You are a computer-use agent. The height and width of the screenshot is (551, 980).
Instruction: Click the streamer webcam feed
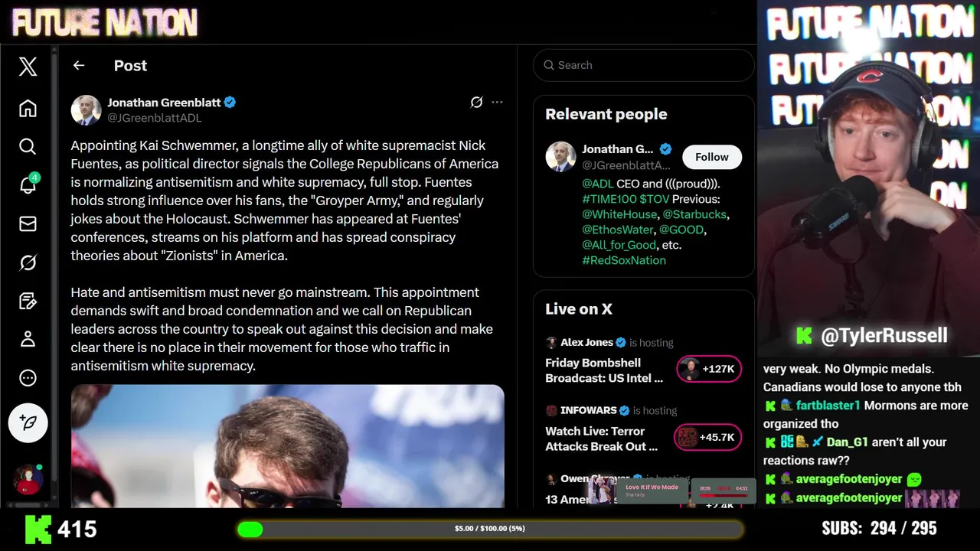tap(869, 180)
